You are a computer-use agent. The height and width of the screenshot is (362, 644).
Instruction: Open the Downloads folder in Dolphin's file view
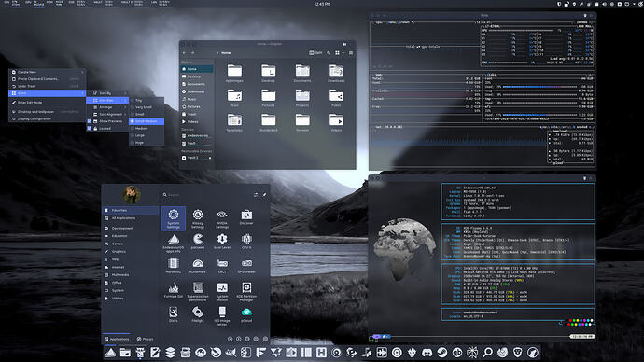coord(336,73)
